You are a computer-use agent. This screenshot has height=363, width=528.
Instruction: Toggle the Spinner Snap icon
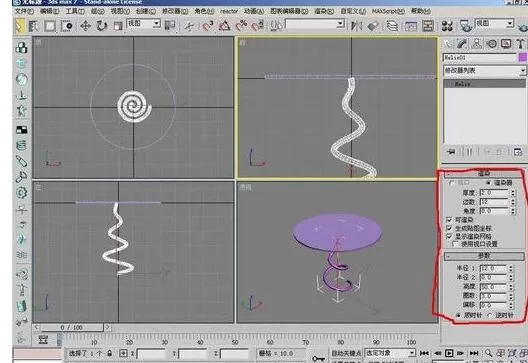click(258, 26)
